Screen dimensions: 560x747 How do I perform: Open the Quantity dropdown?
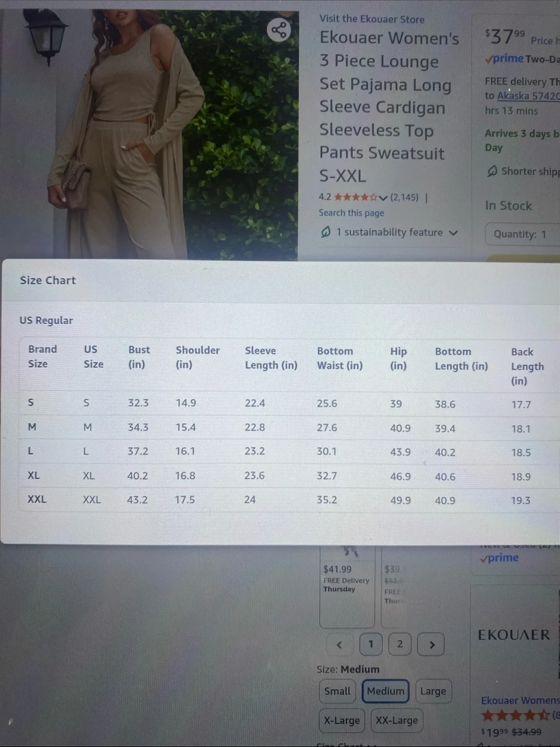click(x=522, y=234)
